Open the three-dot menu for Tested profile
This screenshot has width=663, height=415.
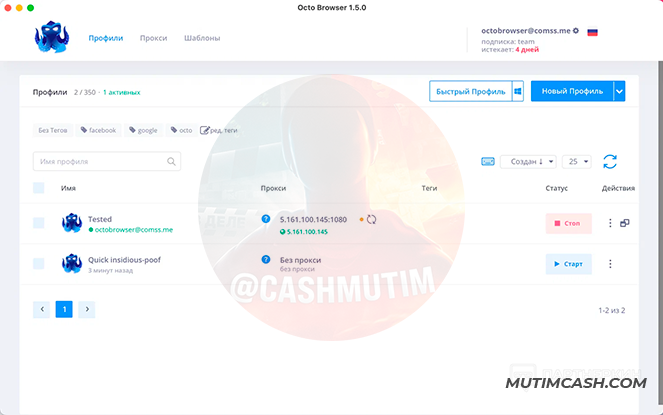pos(610,223)
